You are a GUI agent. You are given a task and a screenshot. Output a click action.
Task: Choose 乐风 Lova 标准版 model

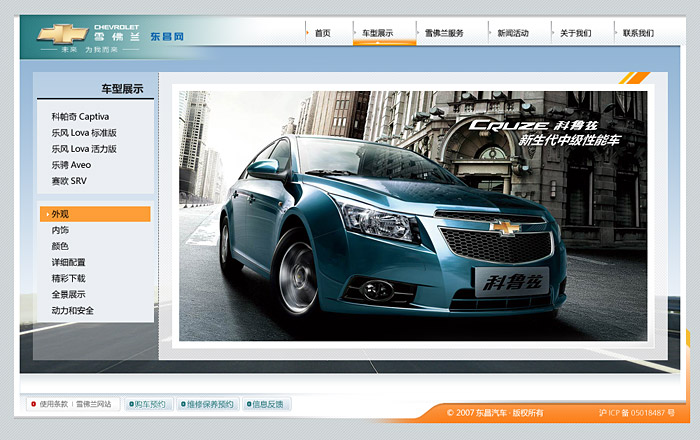click(x=84, y=133)
